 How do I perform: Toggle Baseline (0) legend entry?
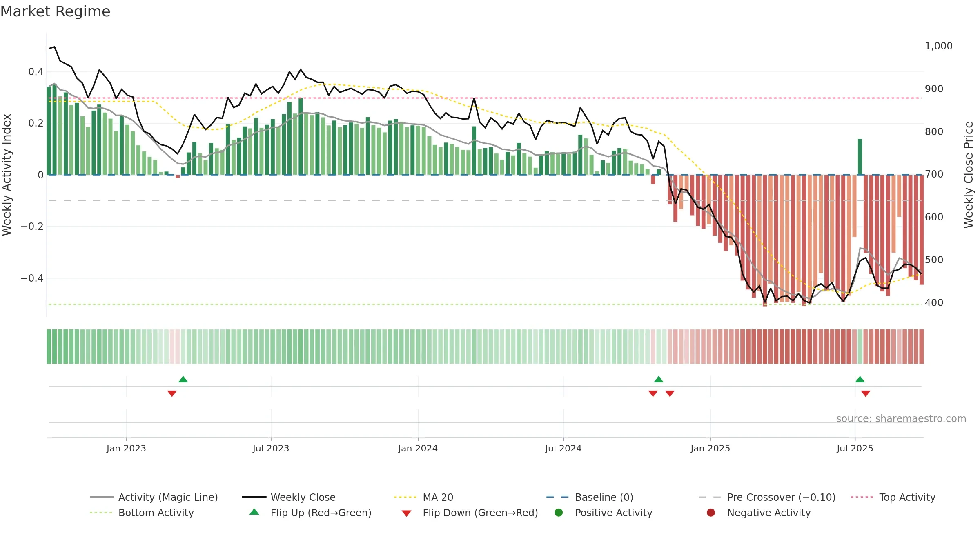590,497
